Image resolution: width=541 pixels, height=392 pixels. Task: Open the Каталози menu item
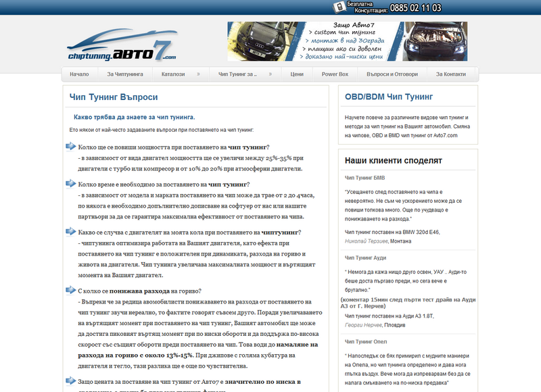coord(173,74)
